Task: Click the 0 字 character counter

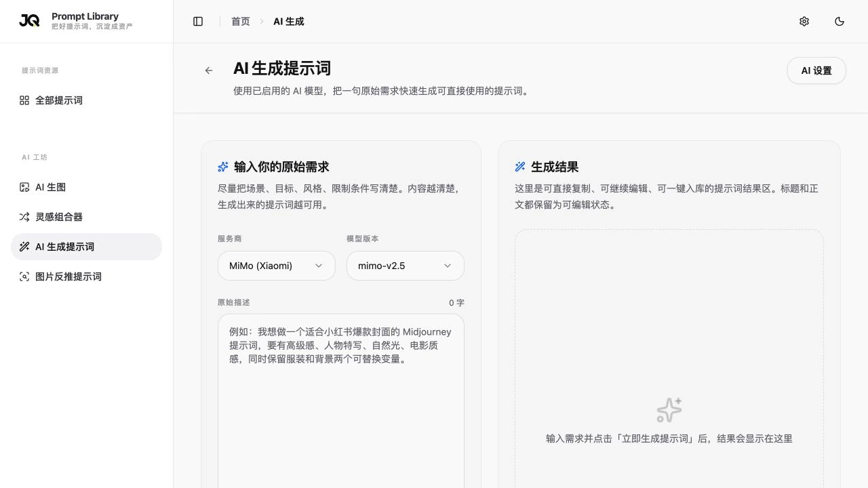Action: [456, 303]
